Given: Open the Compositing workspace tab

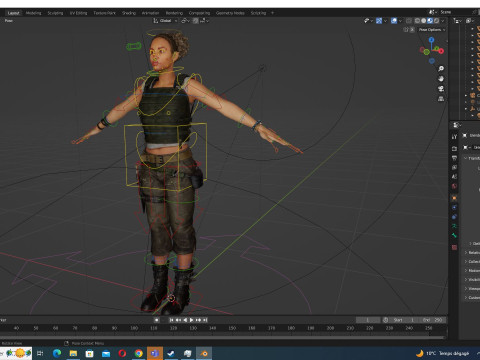Looking at the screenshot, I should [x=199, y=13].
